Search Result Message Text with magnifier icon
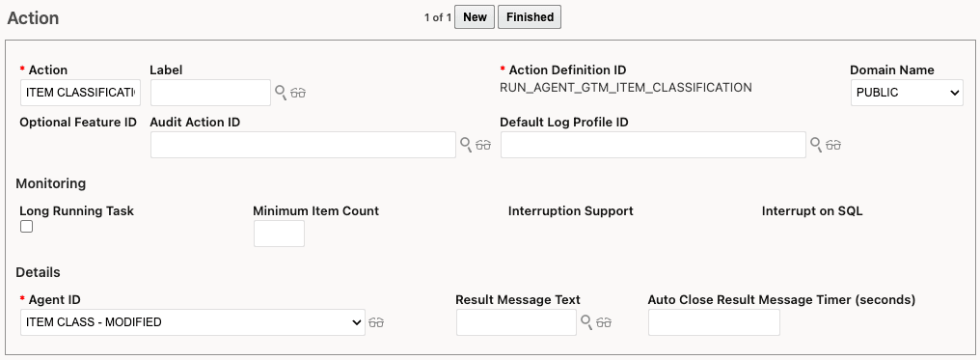980x360 pixels. 586,322
